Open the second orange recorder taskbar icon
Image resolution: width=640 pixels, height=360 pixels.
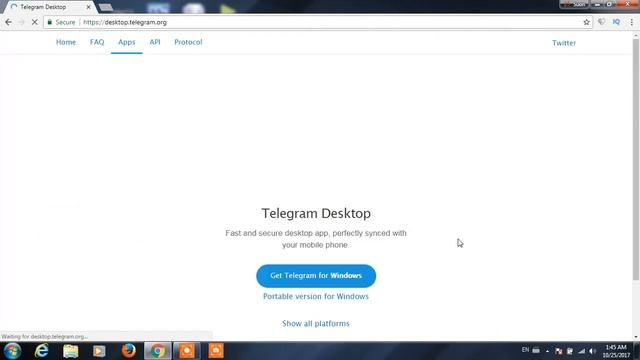pyautogui.click(x=216, y=351)
